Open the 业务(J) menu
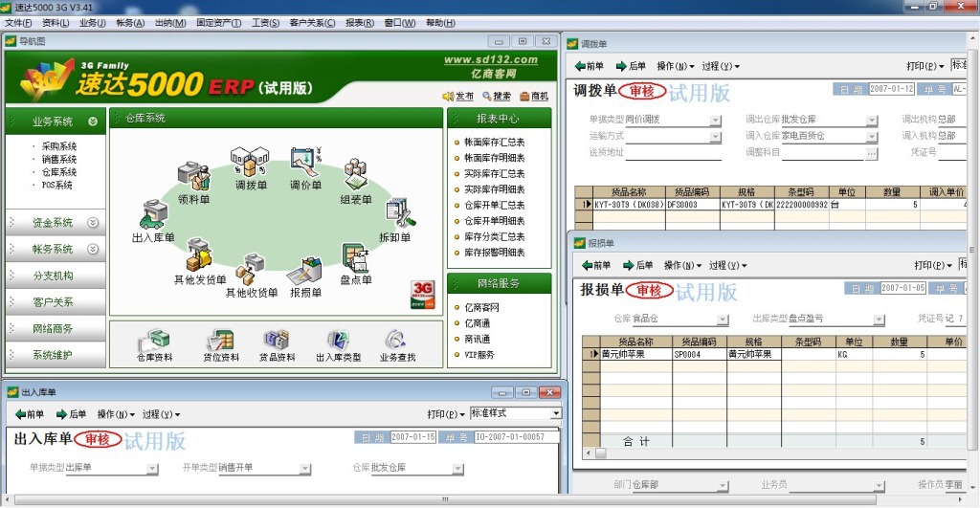Viewport: 980px width, 508px height. pos(93,23)
